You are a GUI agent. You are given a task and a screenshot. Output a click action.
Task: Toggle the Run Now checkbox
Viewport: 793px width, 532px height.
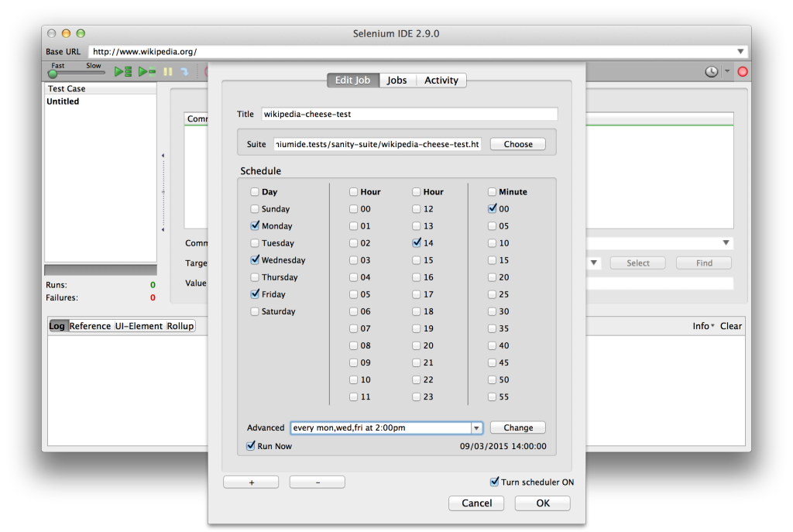click(250, 446)
